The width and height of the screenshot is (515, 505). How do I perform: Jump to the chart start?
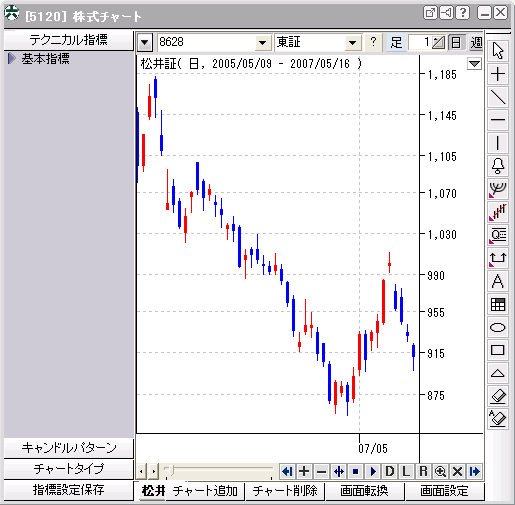click(287, 471)
